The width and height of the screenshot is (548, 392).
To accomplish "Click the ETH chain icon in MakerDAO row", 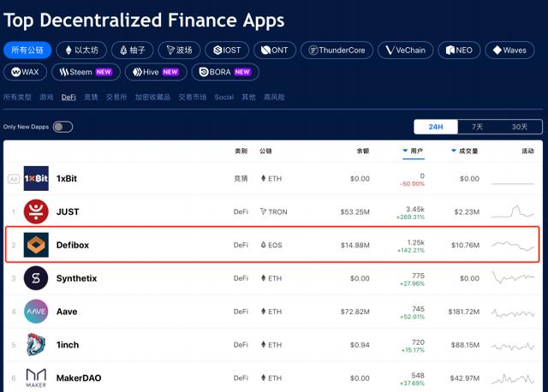I will tap(264, 377).
